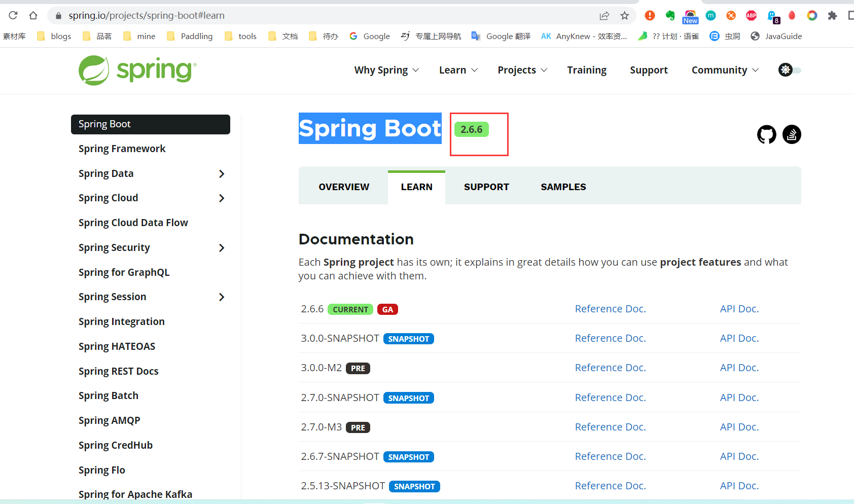
Task: Expand Spring Cloud submenu arrow
Action: [x=222, y=198]
